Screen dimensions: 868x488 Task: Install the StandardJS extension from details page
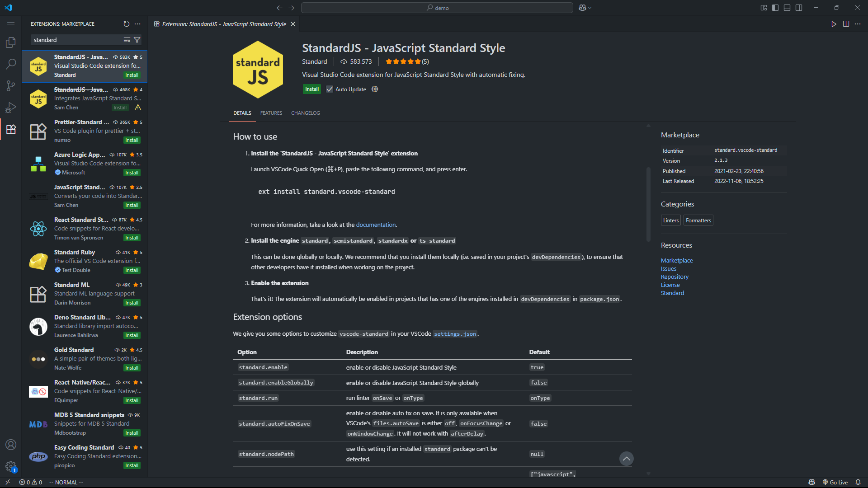[x=312, y=89]
